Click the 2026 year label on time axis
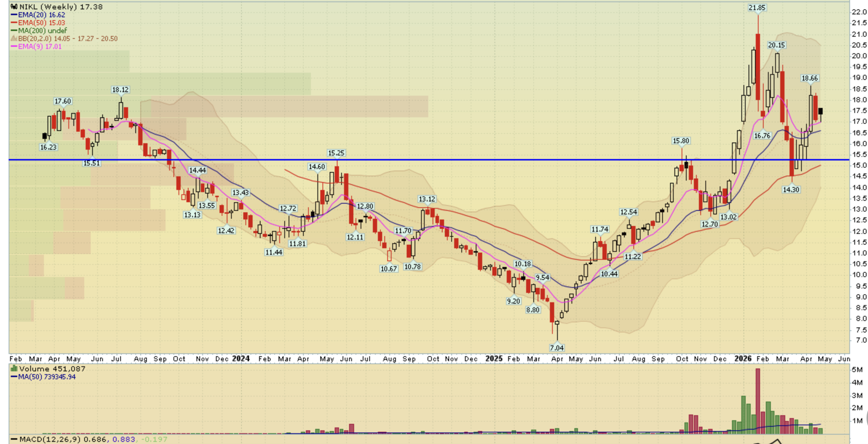Screen dimensions: 868x444 click(743, 359)
